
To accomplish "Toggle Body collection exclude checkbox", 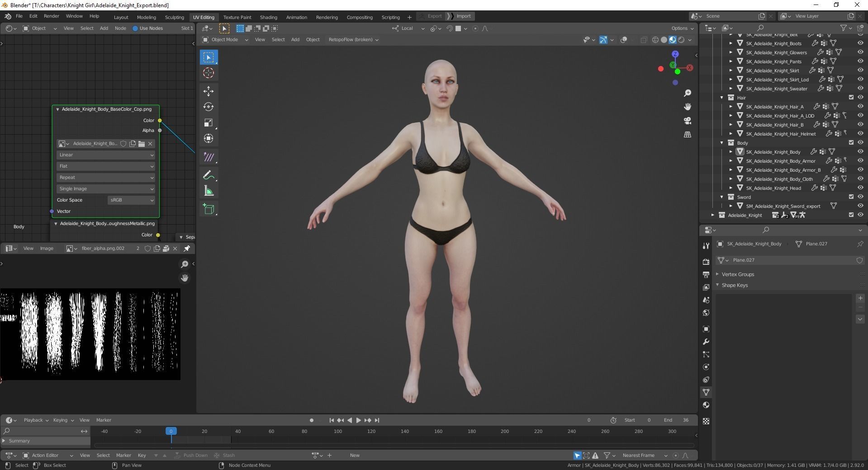I will (851, 143).
